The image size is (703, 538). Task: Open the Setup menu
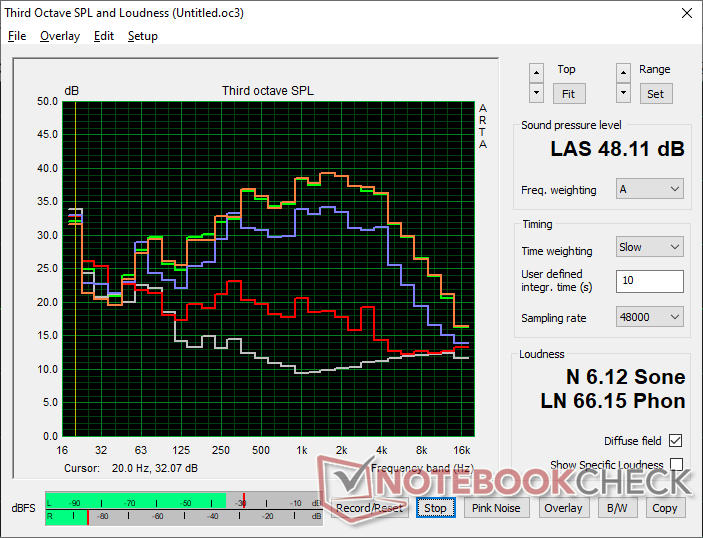point(142,36)
